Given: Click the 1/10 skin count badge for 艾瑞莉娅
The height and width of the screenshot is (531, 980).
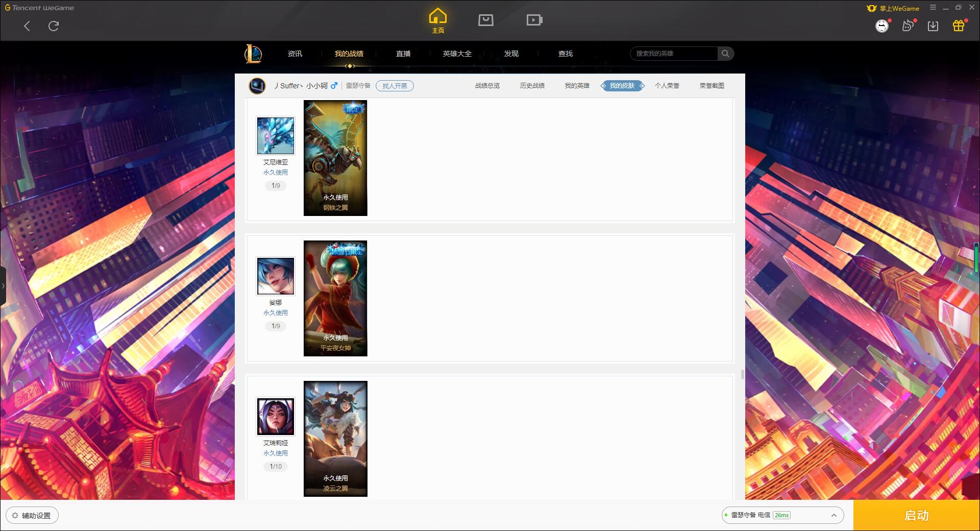Looking at the screenshot, I should click(276, 467).
